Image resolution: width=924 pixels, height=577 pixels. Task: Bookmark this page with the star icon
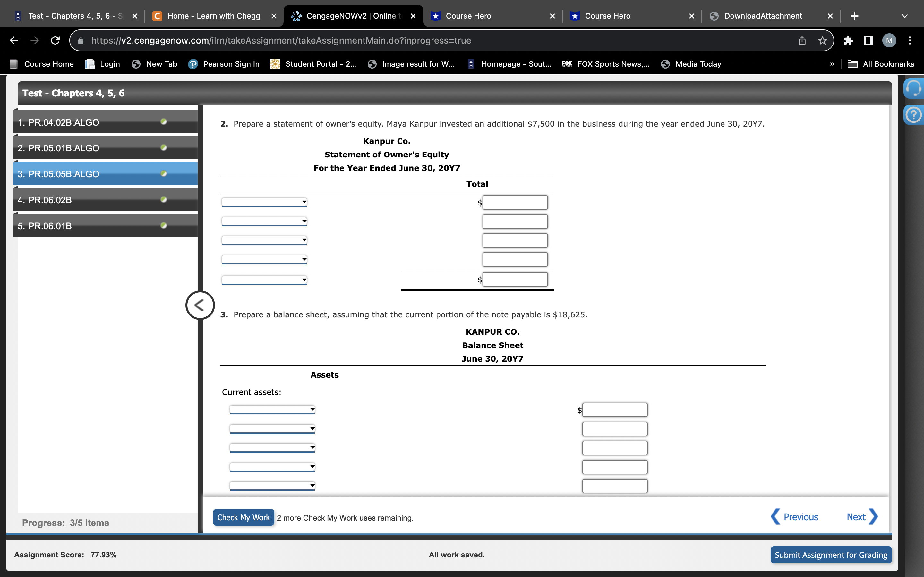point(822,40)
